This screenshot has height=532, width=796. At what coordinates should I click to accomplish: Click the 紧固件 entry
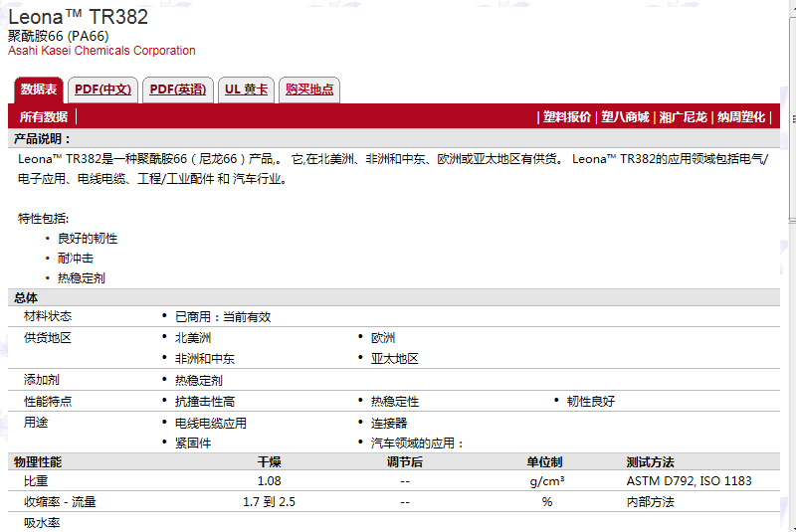tap(193, 443)
